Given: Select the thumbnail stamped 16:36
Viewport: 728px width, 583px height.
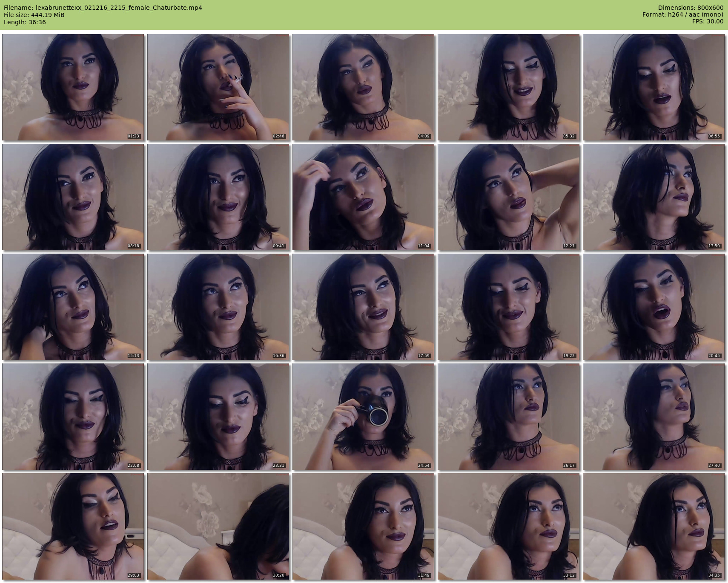Looking at the screenshot, I should (218, 307).
